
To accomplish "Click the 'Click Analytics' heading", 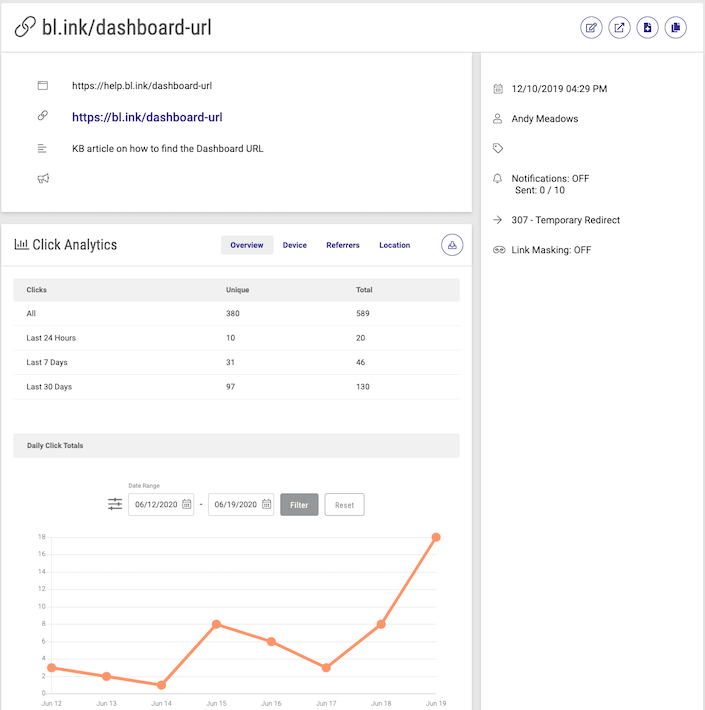I will coord(75,245).
